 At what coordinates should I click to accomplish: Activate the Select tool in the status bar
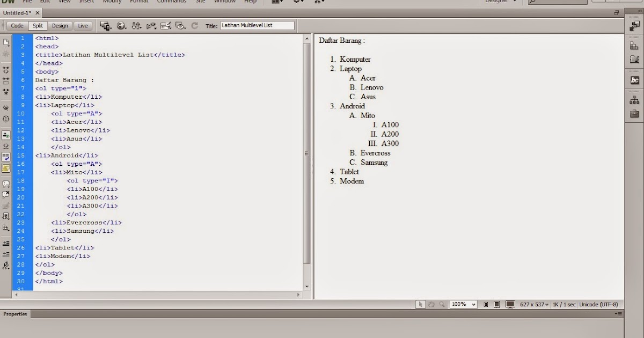(421, 304)
